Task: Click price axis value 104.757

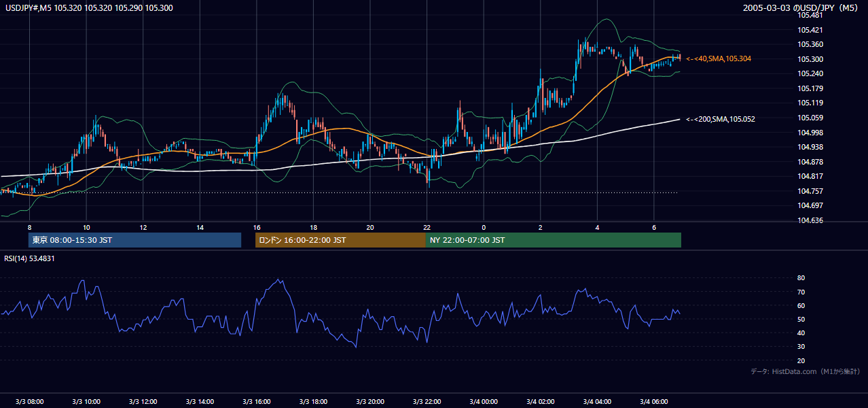Action: click(810, 190)
